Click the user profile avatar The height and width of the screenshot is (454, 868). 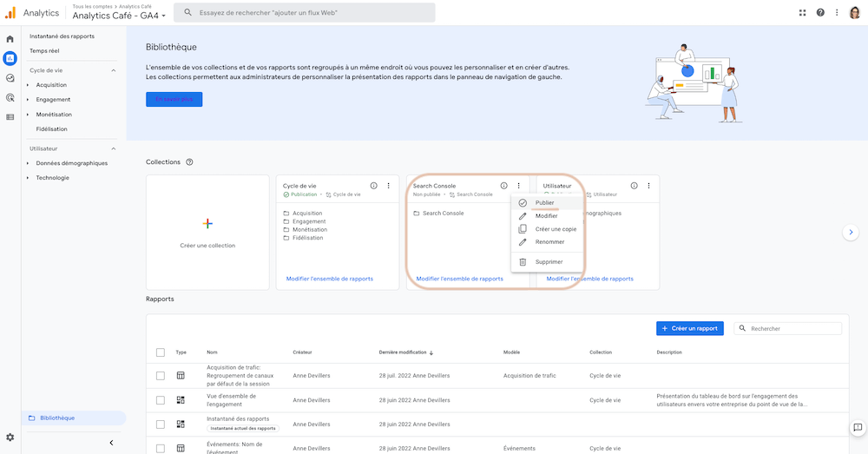855,12
